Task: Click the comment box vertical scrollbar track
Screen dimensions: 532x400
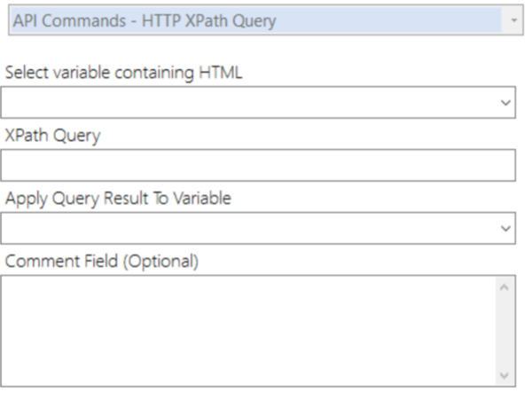Action: (x=505, y=332)
